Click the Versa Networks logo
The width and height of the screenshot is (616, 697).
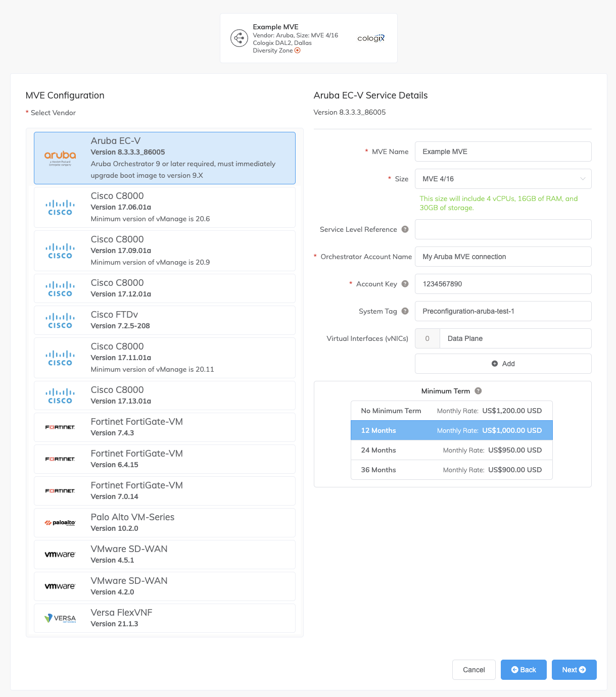60,618
